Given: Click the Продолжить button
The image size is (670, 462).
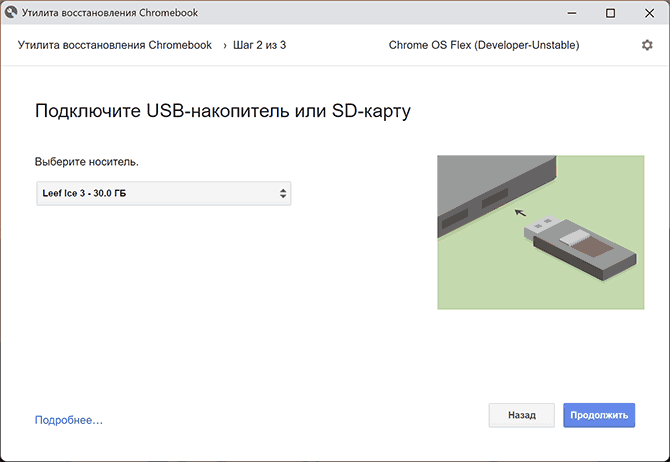Looking at the screenshot, I should 599,415.
